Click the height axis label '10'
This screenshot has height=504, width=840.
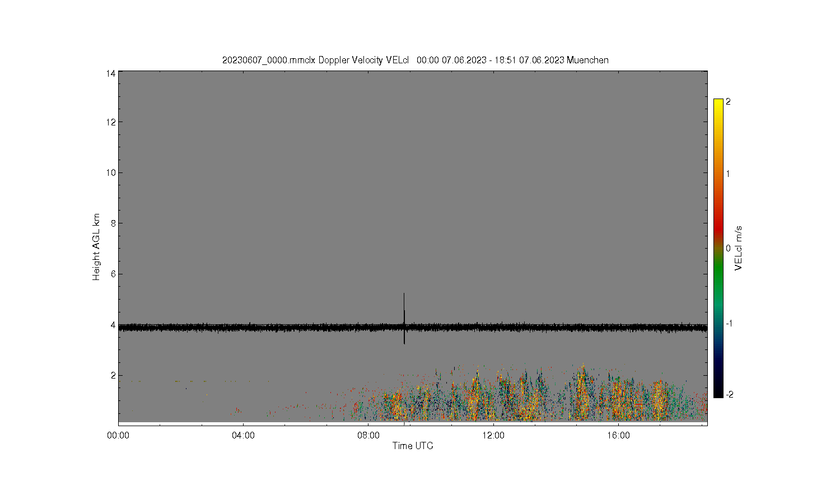pos(111,172)
